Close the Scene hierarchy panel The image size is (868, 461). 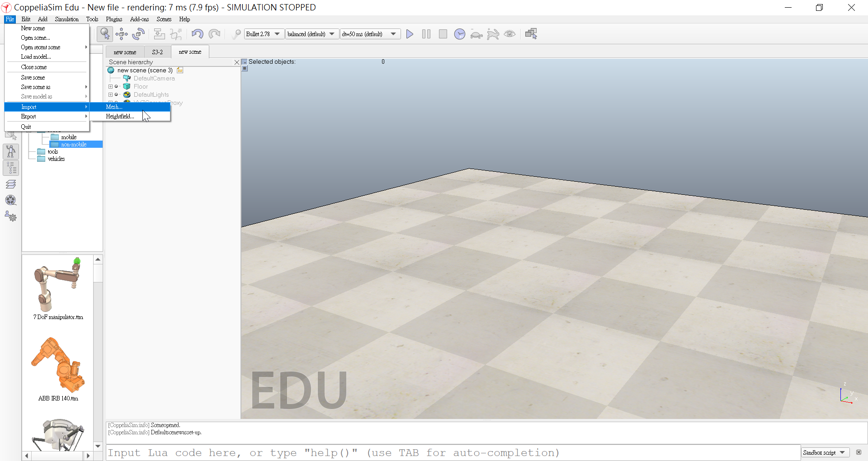237,62
